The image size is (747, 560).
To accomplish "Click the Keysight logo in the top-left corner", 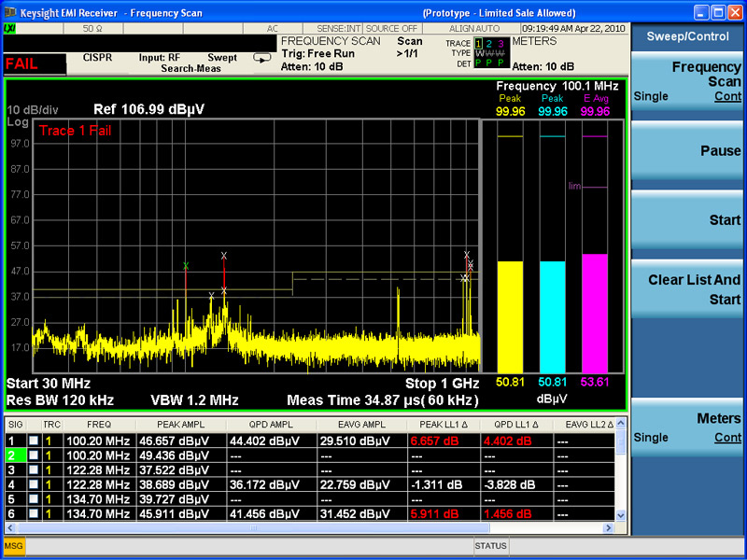I will pos(11,13).
